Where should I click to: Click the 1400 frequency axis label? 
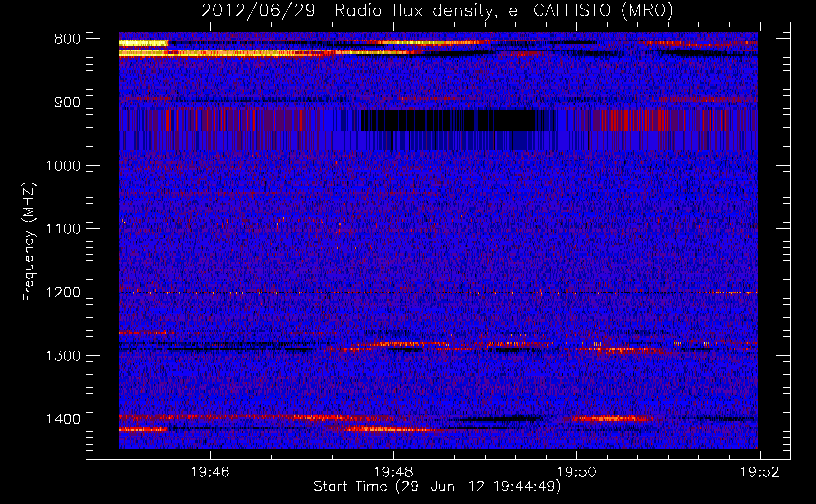pyautogui.click(x=63, y=419)
